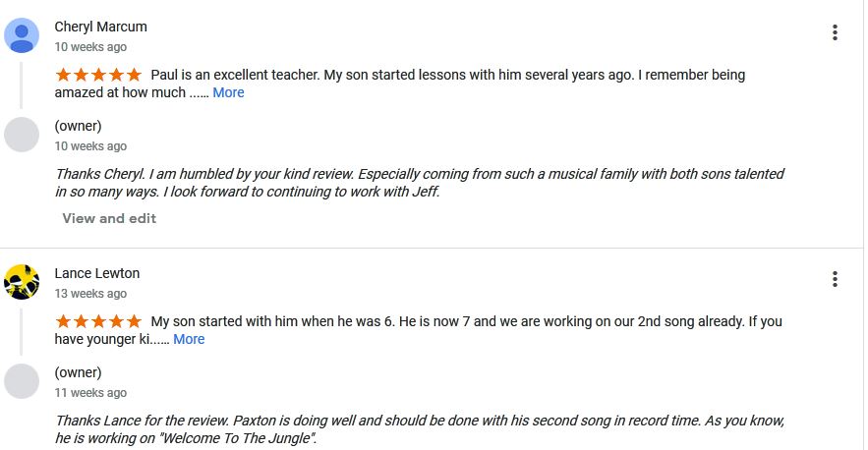The image size is (868, 450).
Task: Click owner avatar on reply to Lance
Action: click(22, 381)
